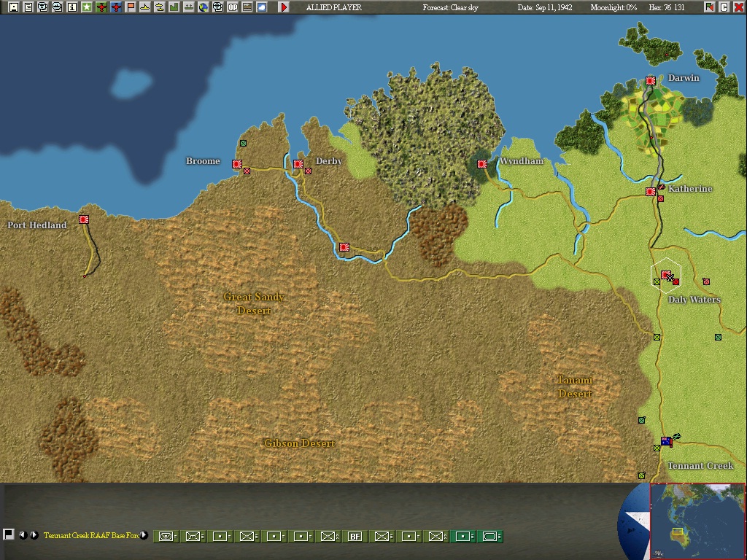Viewport: 747px width, 560px height.
Task: Click arrow after Tennant Creek RAAF Base Force name
Action: (144, 534)
